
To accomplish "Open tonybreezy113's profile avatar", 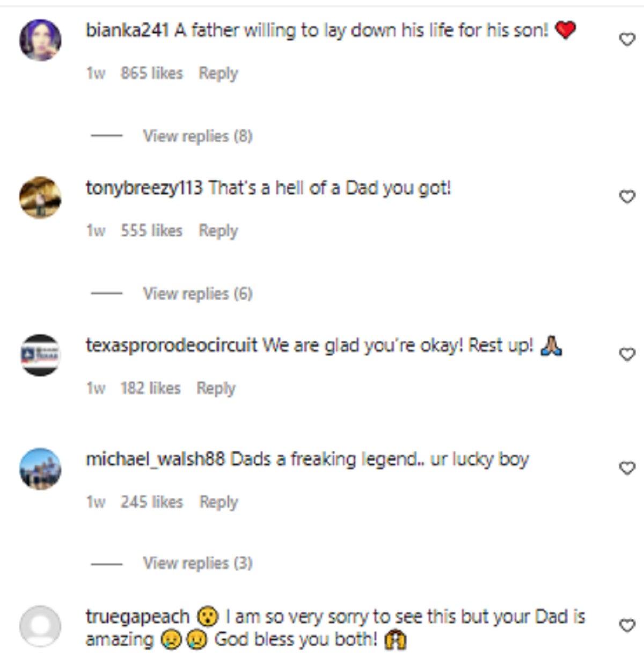I will point(40,198).
